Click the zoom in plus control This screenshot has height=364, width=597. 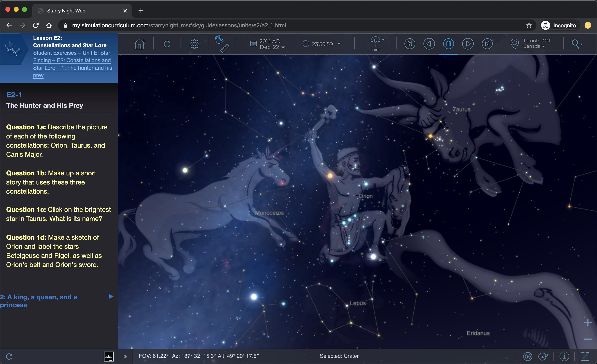click(588, 322)
